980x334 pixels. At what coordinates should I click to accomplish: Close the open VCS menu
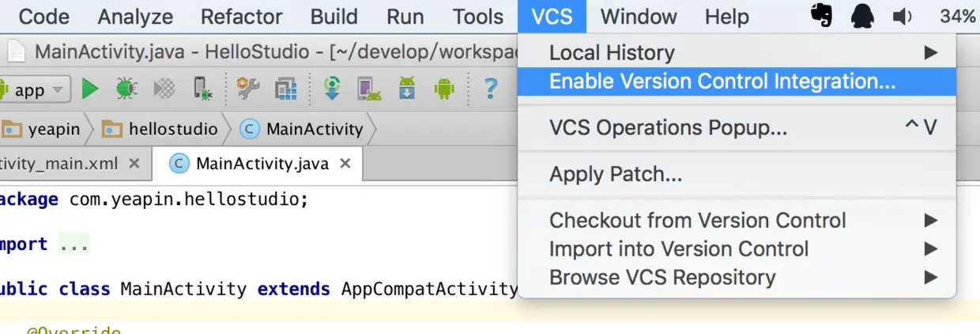tap(552, 16)
